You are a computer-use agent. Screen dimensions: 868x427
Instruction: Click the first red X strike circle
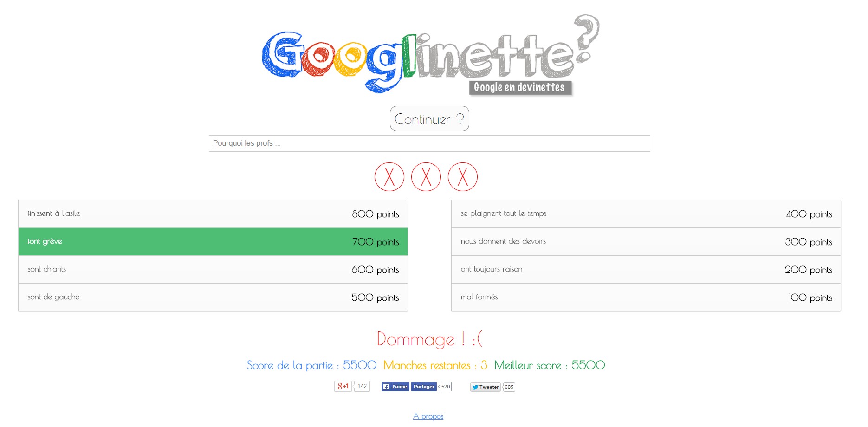click(x=389, y=177)
